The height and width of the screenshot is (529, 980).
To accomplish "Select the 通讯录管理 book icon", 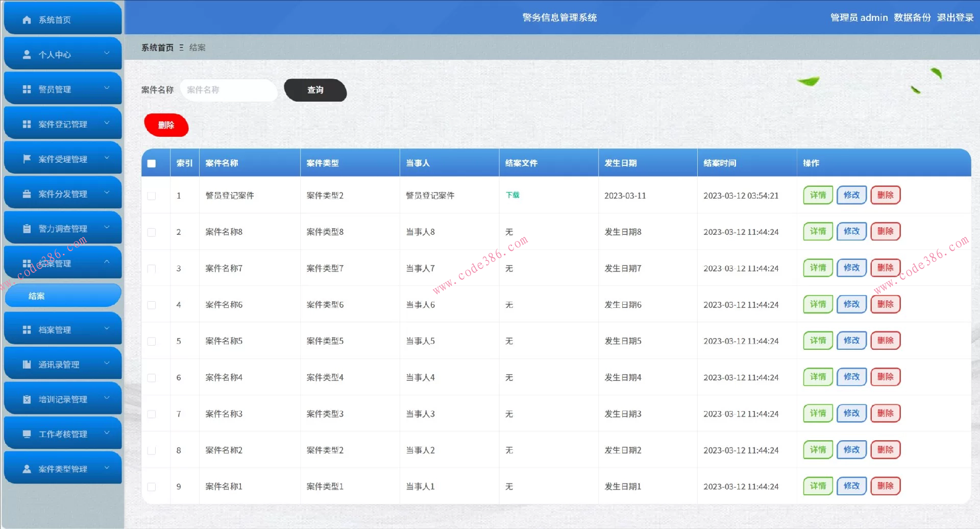I will [26, 364].
